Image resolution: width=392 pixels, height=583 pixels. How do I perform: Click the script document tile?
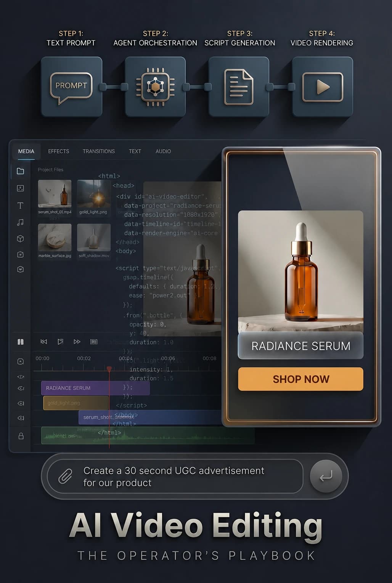click(239, 87)
